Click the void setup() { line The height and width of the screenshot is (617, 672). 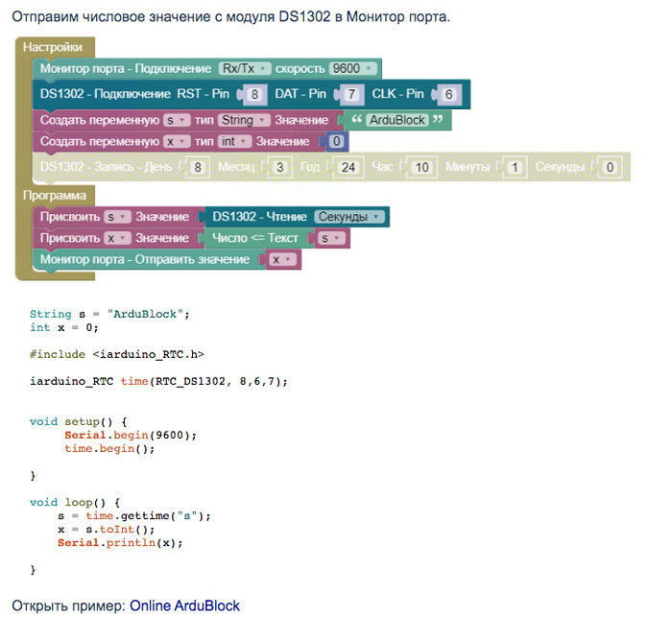coord(79,421)
